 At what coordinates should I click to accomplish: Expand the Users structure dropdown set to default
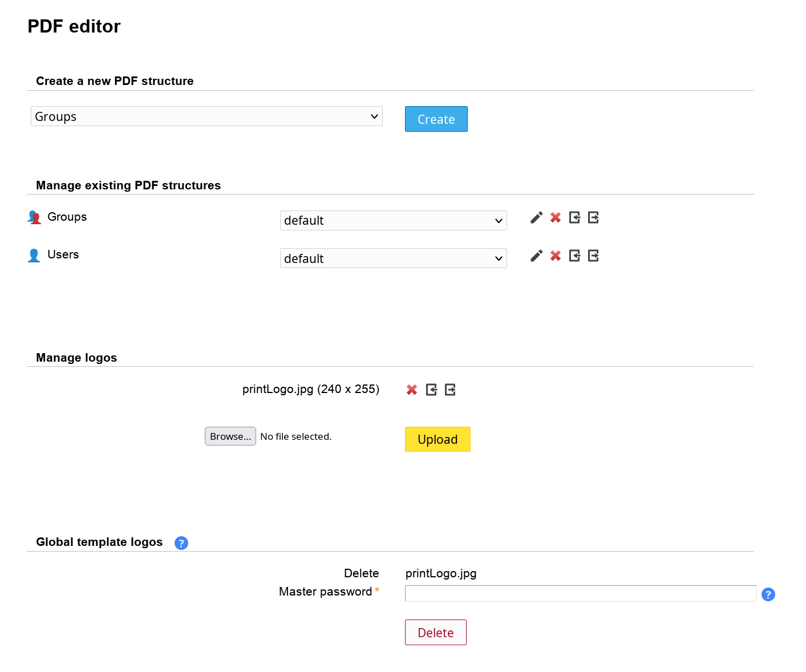coord(393,258)
